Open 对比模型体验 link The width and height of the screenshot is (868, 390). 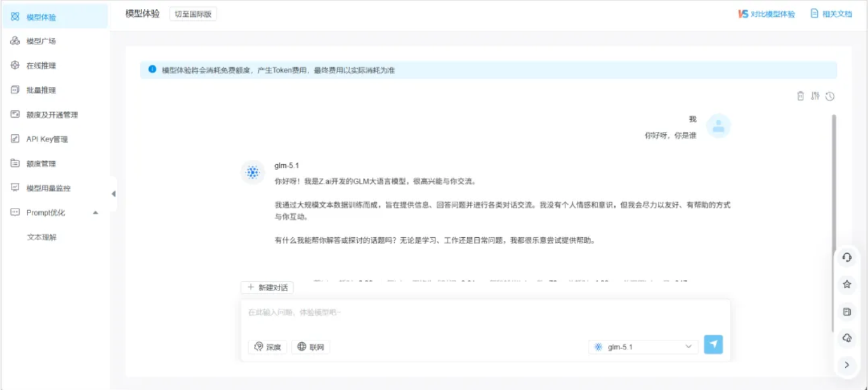(766, 14)
